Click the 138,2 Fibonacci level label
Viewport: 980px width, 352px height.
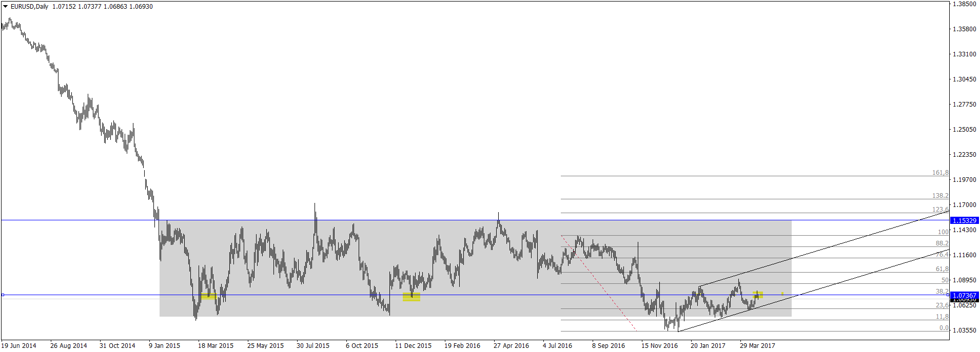coord(940,196)
